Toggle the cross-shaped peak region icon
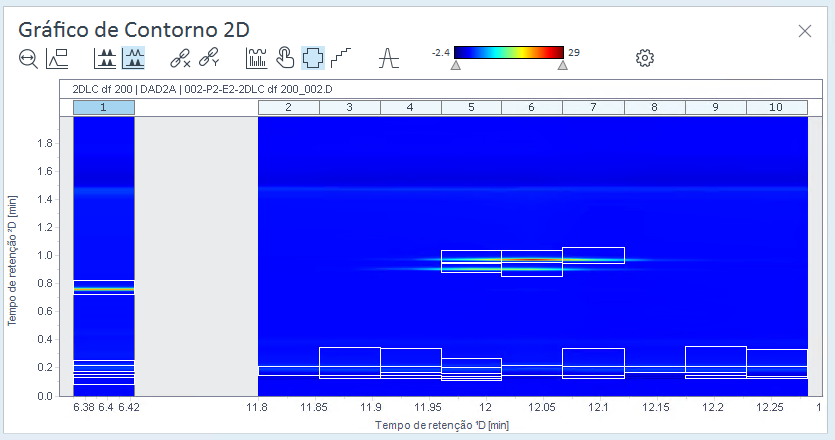This screenshot has width=835, height=440. pyautogui.click(x=313, y=58)
